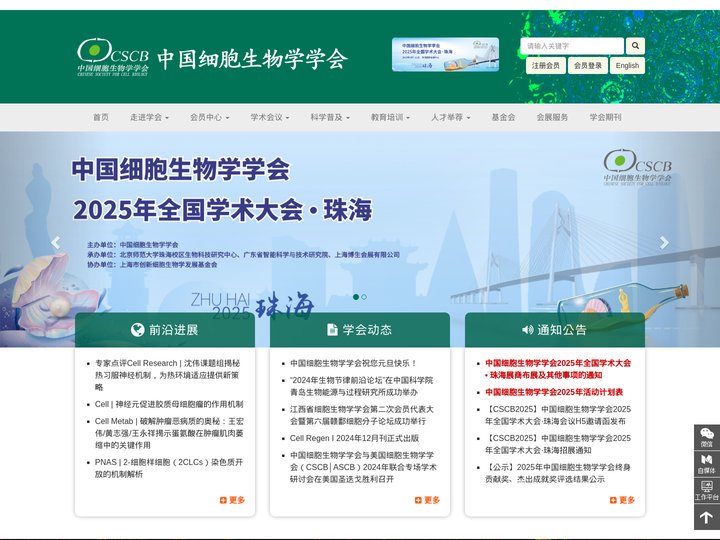Open 会展服务 navigation item
The width and height of the screenshot is (720, 540).
[x=552, y=118]
